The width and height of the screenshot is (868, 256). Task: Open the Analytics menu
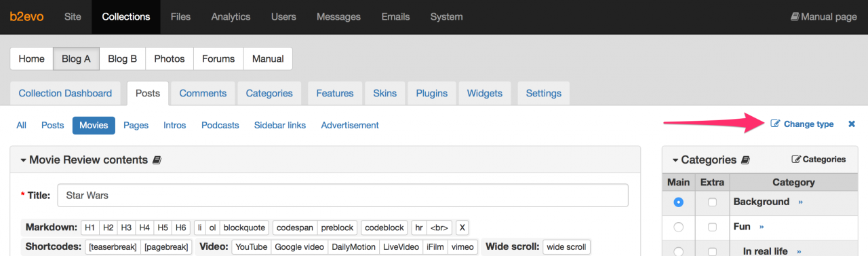tap(231, 17)
